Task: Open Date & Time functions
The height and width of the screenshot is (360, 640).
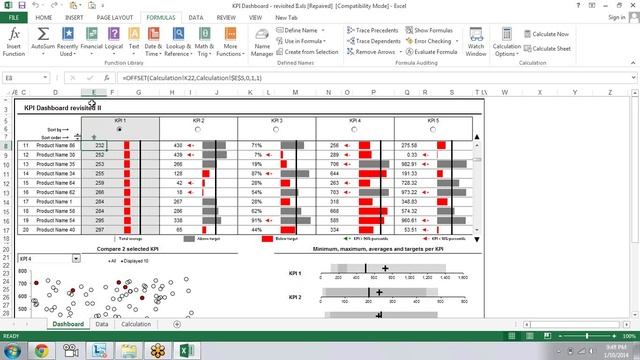Action: (x=153, y=42)
